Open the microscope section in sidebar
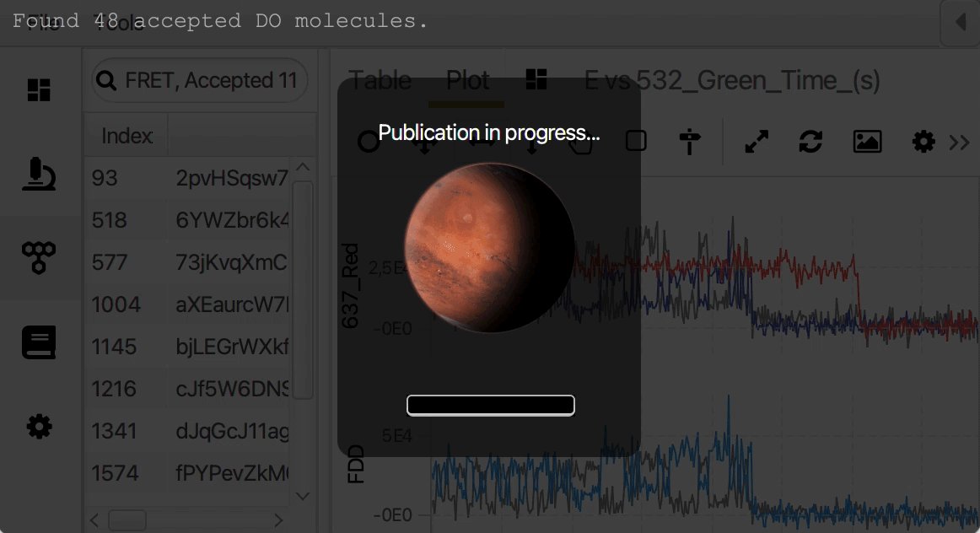The image size is (980, 533). [x=39, y=175]
